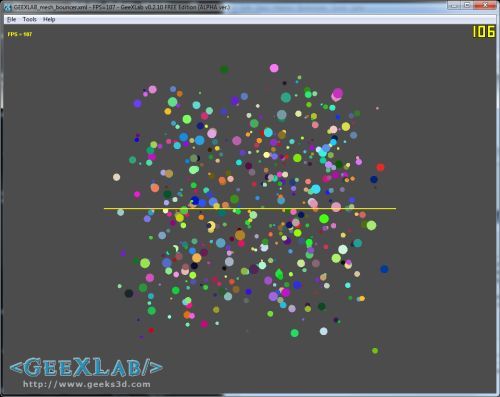Click the yellow horizontal line
The height and width of the screenshot is (397, 500).
pyautogui.click(x=250, y=209)
